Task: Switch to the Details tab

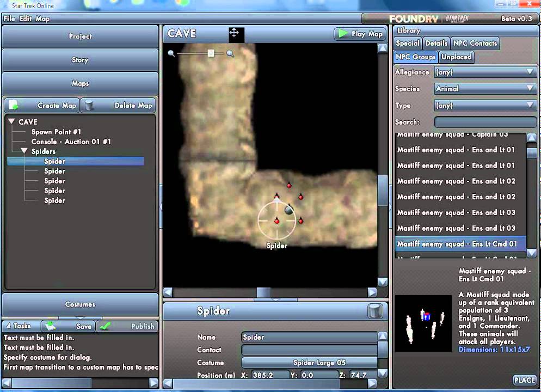Action: (x=436, y=43)
